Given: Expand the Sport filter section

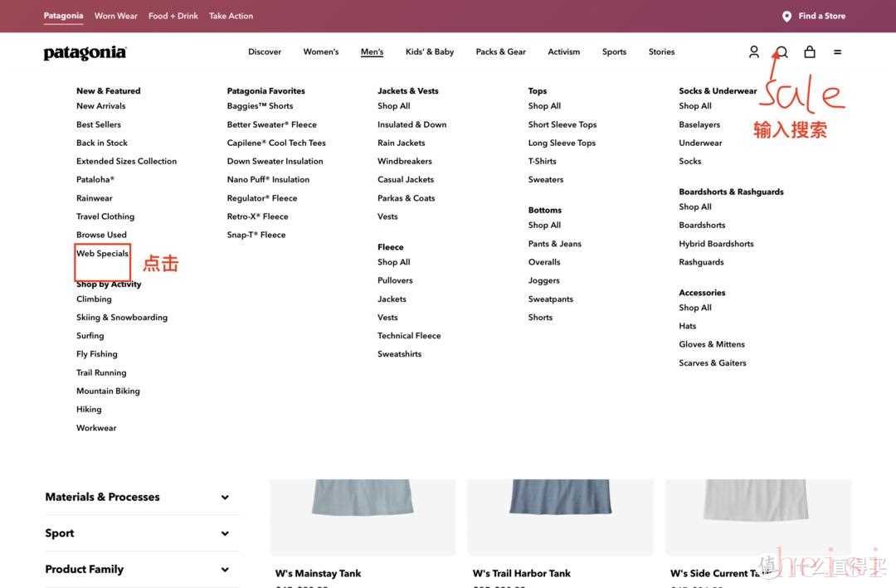Looking at the screenshot, I should pyautogui.click(x=137, y=533).
